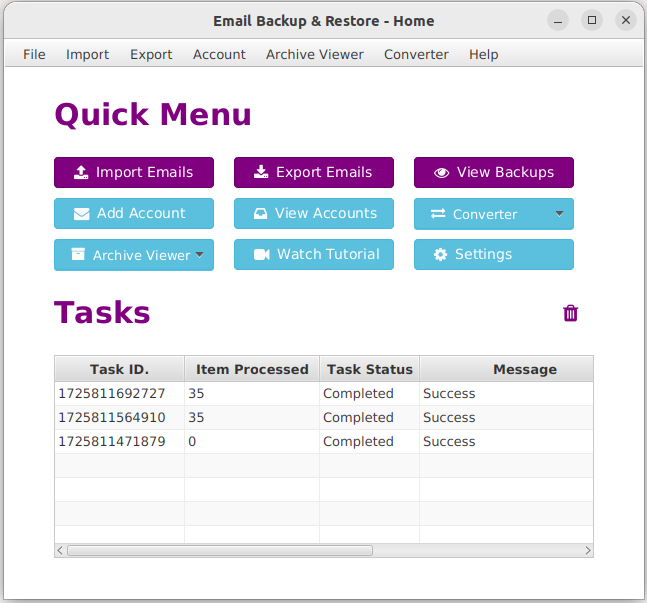Image resolution: width=647 pixels, height=603 pixels.
Task: Click the gear icon on Settings
Action: 440,255
